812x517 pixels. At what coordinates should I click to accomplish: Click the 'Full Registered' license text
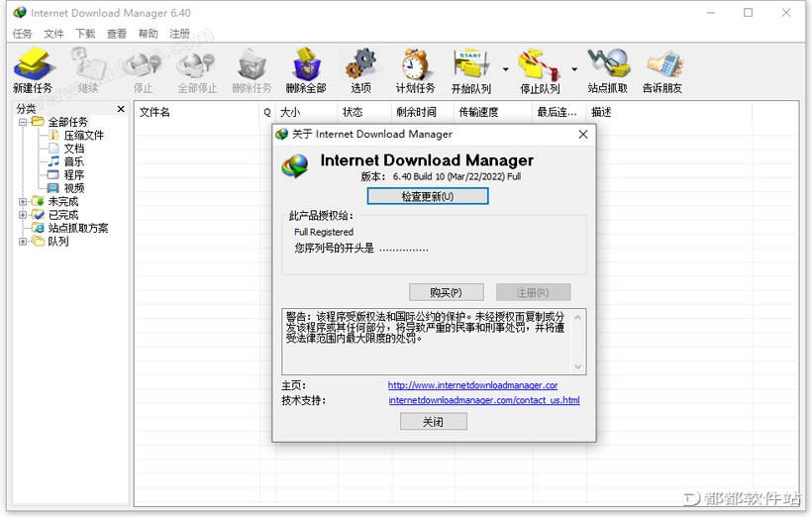pos(324,232)
